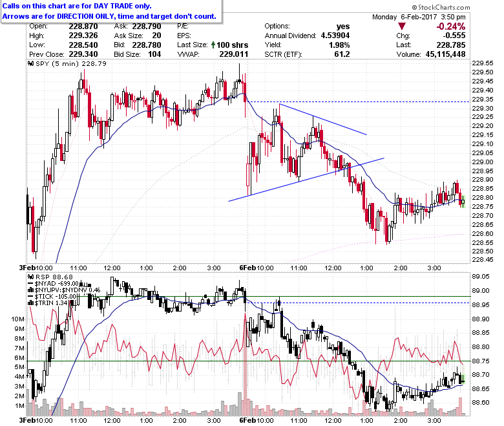Click the DIRECTION ONLY arrows note
Image resolution: width=504 pixels, height=426 pixels.
109,16
